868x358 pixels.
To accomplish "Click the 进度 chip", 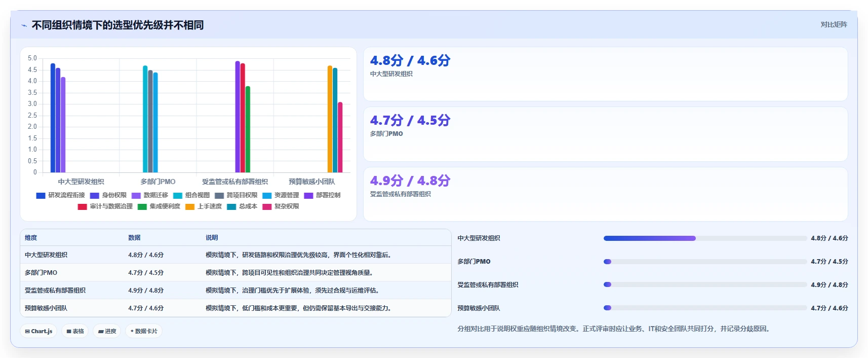I will [x=107, y=331].
